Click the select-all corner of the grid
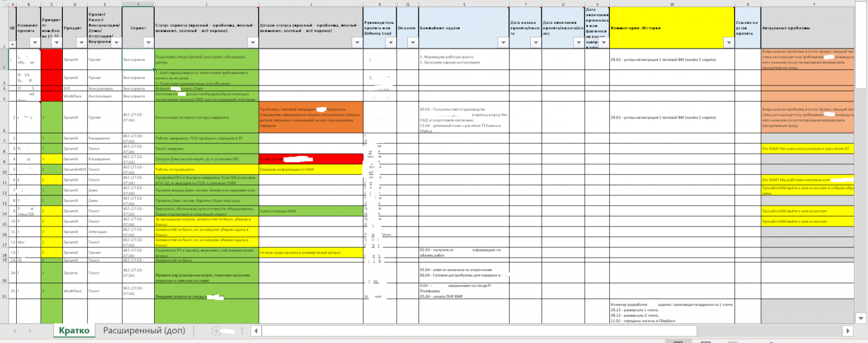Screen dimensions: 868x343 click(x=4, y=4)
